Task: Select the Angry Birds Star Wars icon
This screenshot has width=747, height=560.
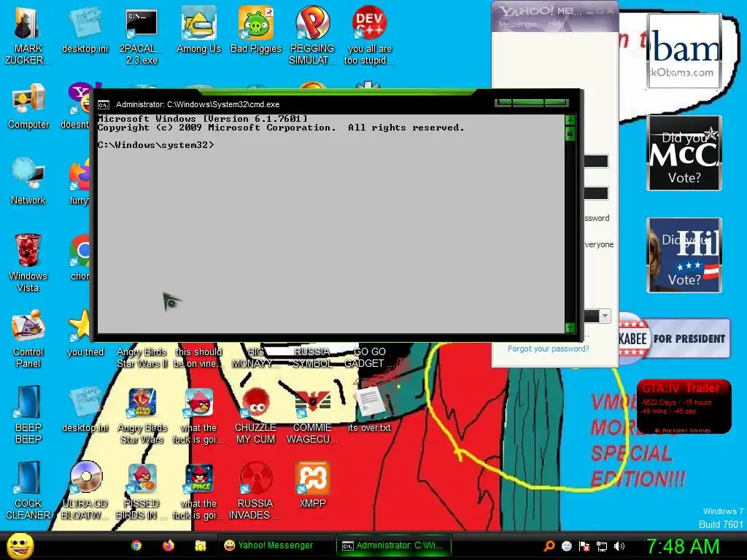Action: point(142,416)
